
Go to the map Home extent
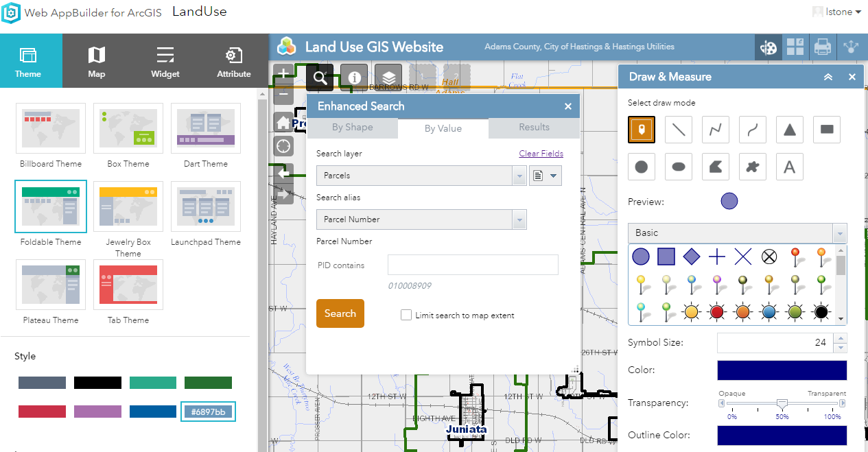283,123
